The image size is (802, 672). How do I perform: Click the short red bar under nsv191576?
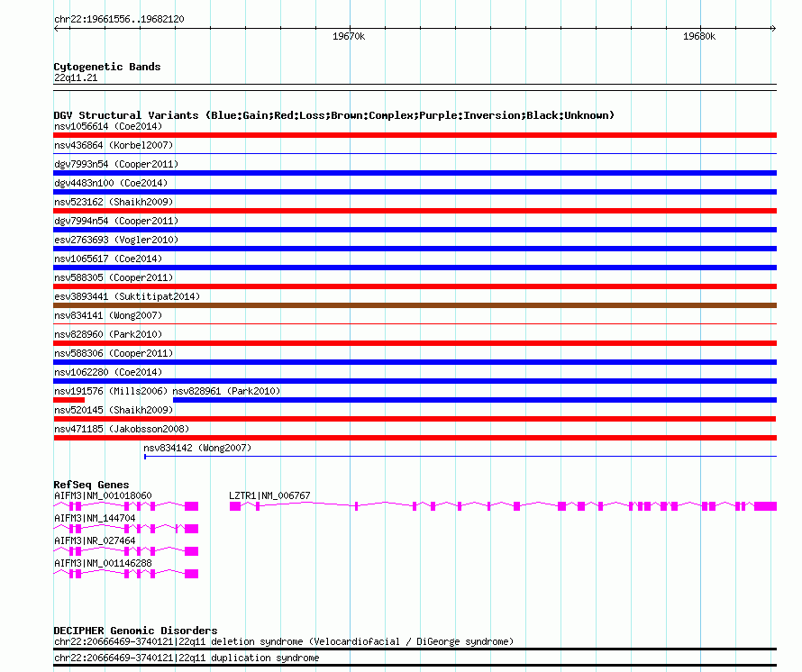(x=69, y=400)
